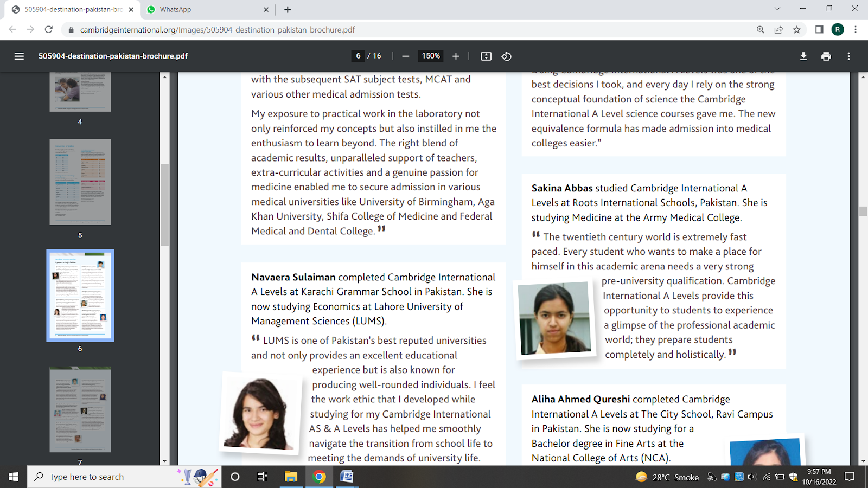
Task: Click the name Navaera Sulaiman
Action: [x=293, y=277]
